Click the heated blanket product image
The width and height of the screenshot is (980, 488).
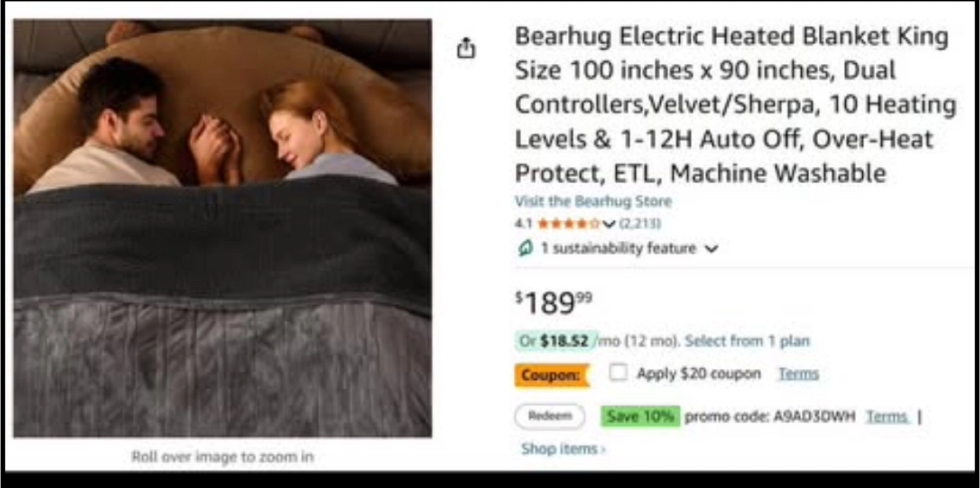[223, 228]
